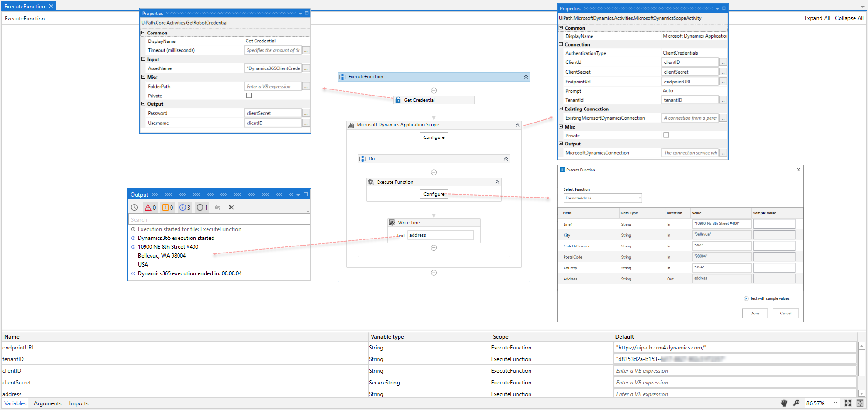Collapse the ExecuteFunction sequence
This screenshot has width=868, height=410.
click(526, 77)
